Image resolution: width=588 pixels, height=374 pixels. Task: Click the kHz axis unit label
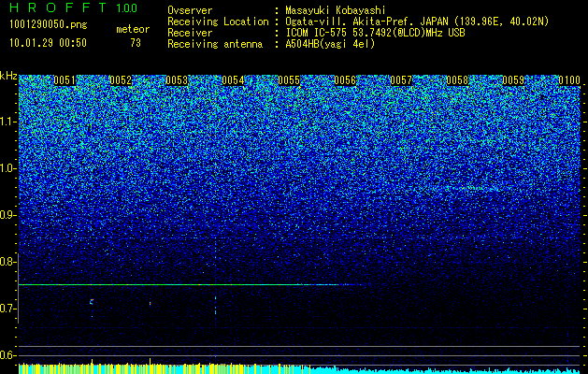pos(8,76)
